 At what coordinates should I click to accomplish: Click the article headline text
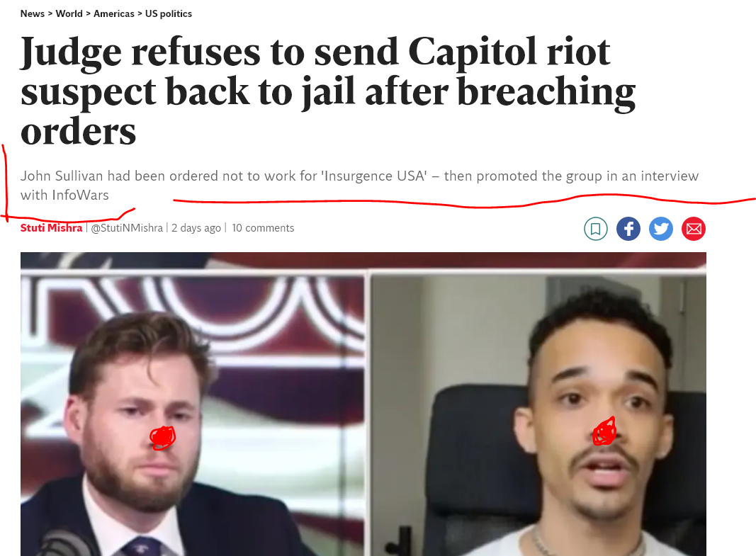click(328, 91)
